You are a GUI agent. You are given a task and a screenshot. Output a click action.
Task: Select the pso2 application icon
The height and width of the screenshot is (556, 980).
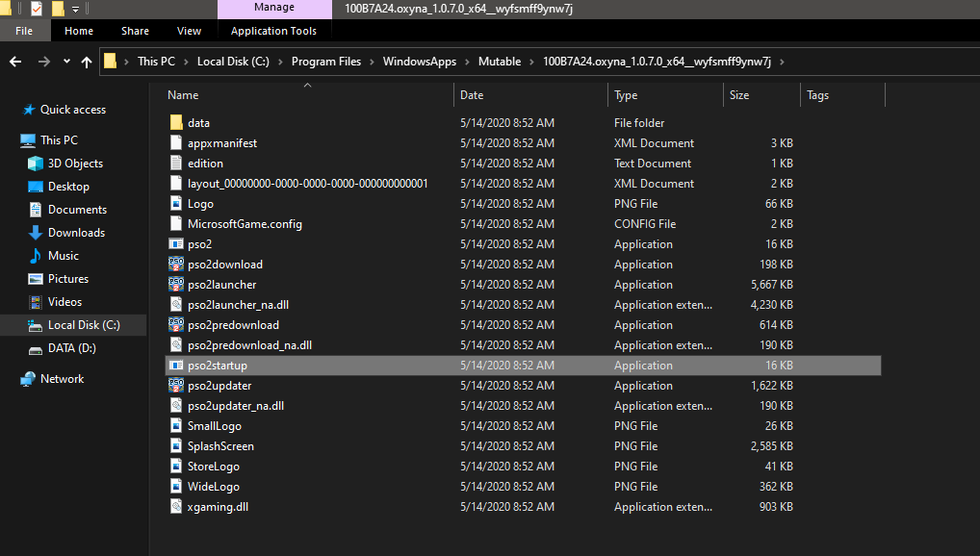[176, 243]
